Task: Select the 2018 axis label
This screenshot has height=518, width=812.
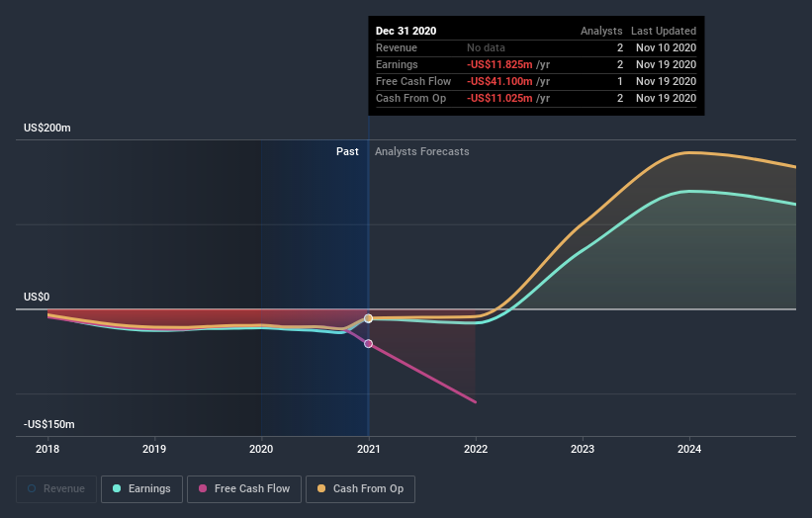Action: (47, 449)
